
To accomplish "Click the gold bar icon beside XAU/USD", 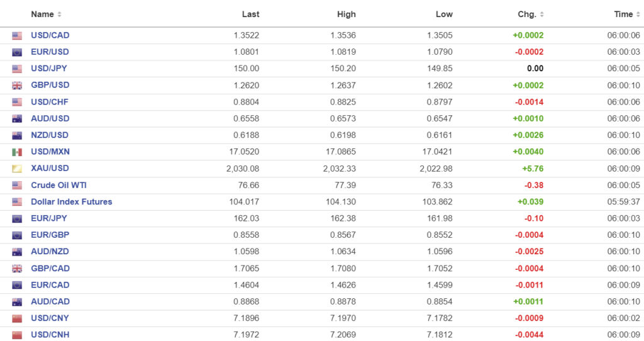I will point(17,169).
